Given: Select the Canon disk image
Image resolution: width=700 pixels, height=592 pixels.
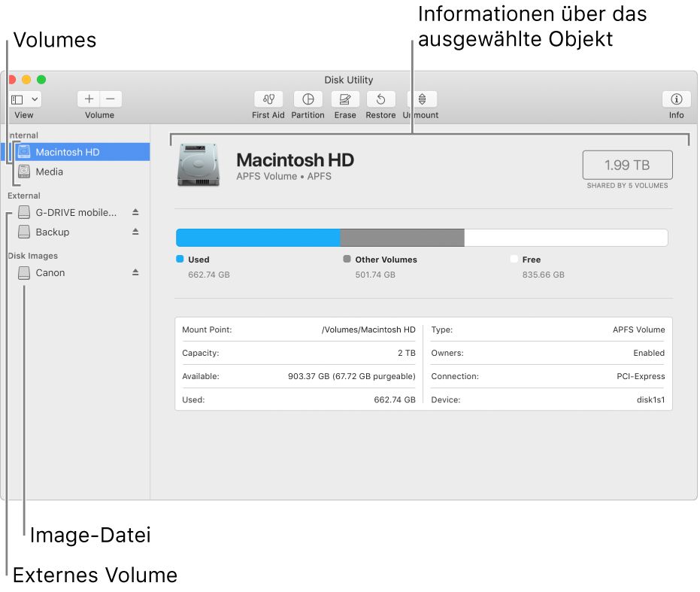Looking at the screenshot, I should coord(75,272).
